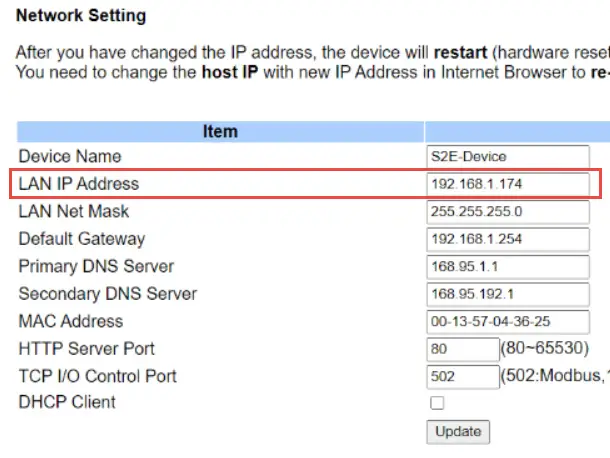Click the "Network Setting" heading
Viewport: 610px width, 458px height.
(81, 16)
